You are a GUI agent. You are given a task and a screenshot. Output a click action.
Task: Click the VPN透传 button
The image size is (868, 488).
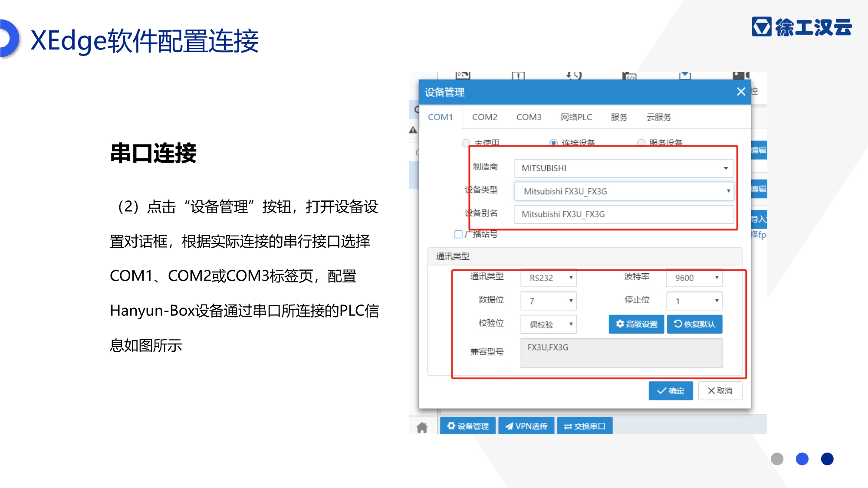pyautogui.click(x=526, y=426)
